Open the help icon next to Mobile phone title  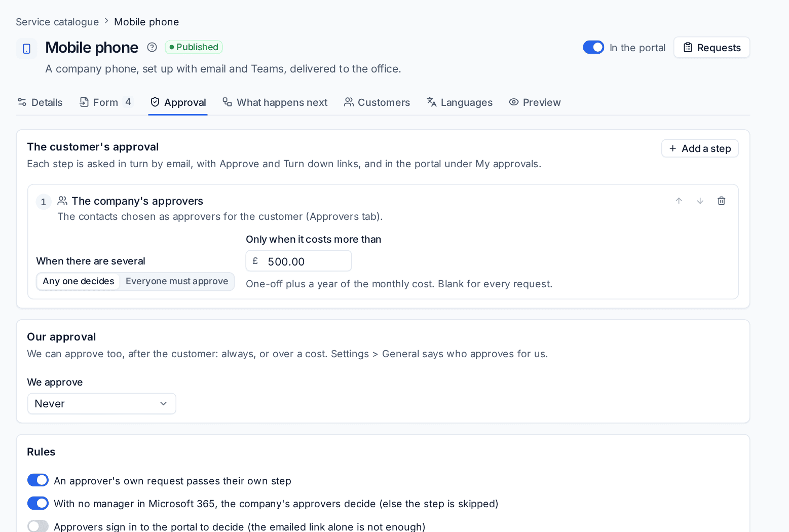[152, 47]
